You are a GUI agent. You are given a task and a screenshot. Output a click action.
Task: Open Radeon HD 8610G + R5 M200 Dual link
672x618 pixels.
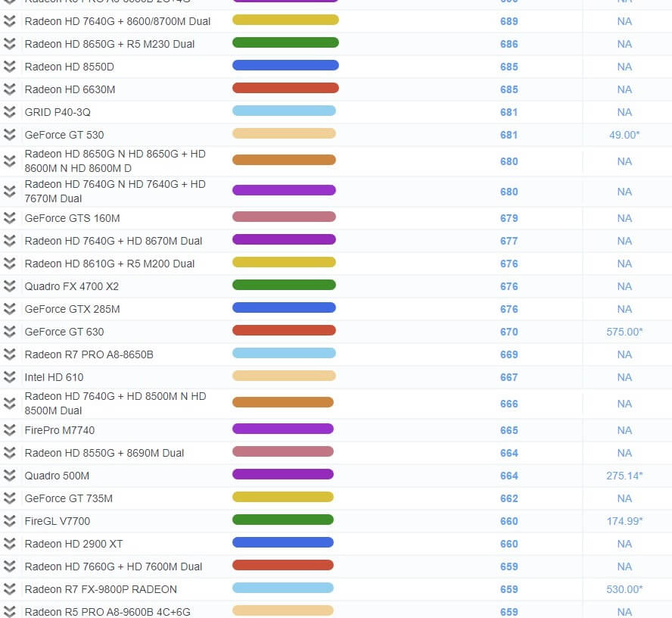[x=110, y=264]
